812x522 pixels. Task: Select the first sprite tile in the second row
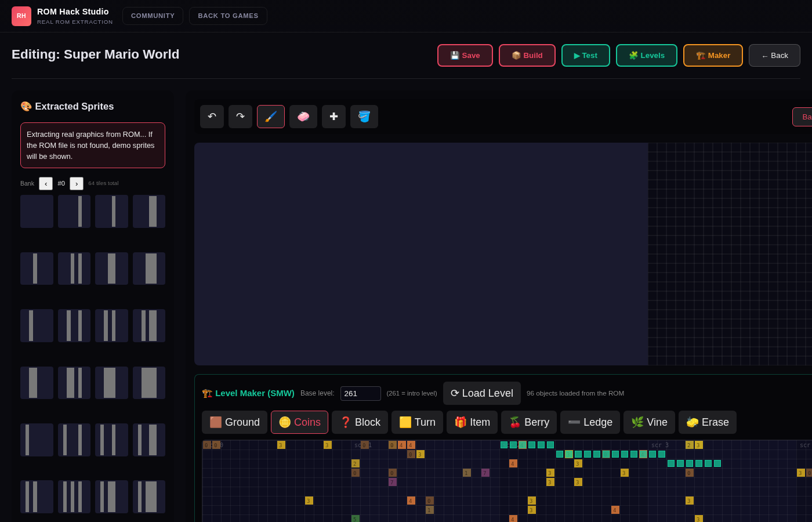tap(37, 269)
